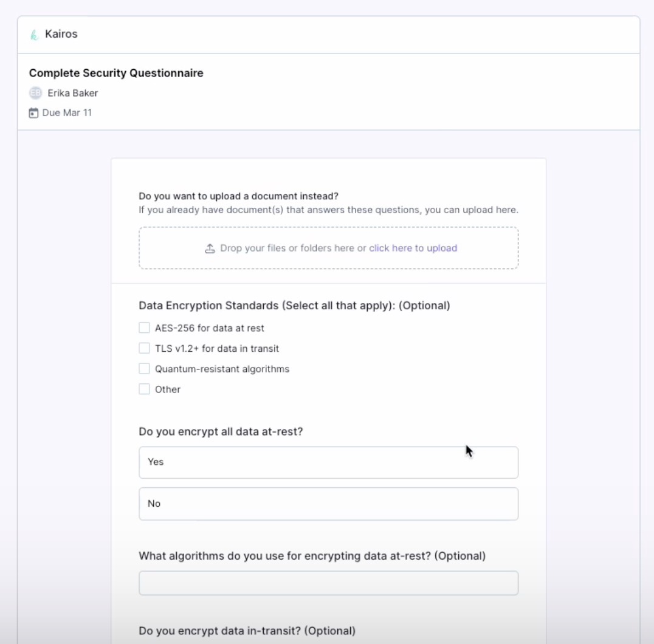Click the Kairos brand name

tap(61, 34)
